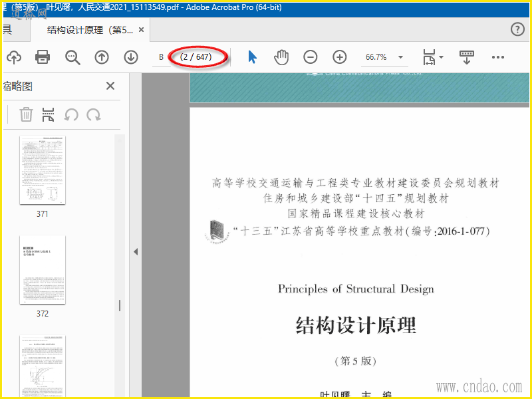This screenshot has width=532, height=399.
Task: Click the title Principles of Structural Design
Action: point(356,289)
